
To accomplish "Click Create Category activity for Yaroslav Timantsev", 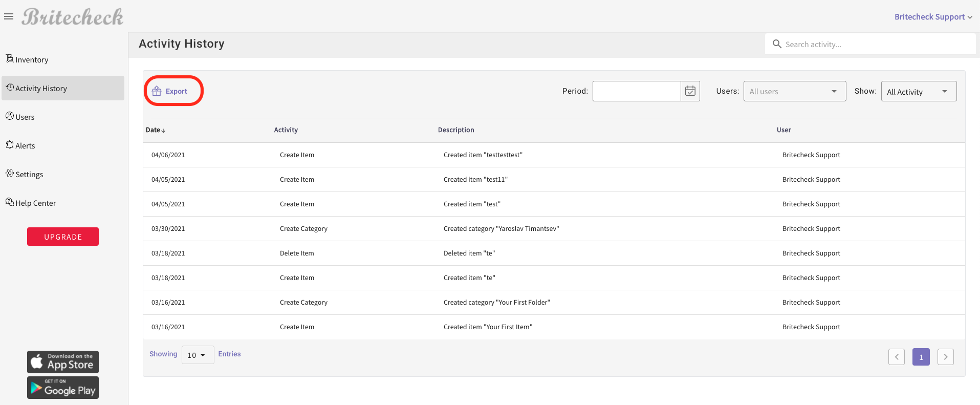I will click(303, 229).
